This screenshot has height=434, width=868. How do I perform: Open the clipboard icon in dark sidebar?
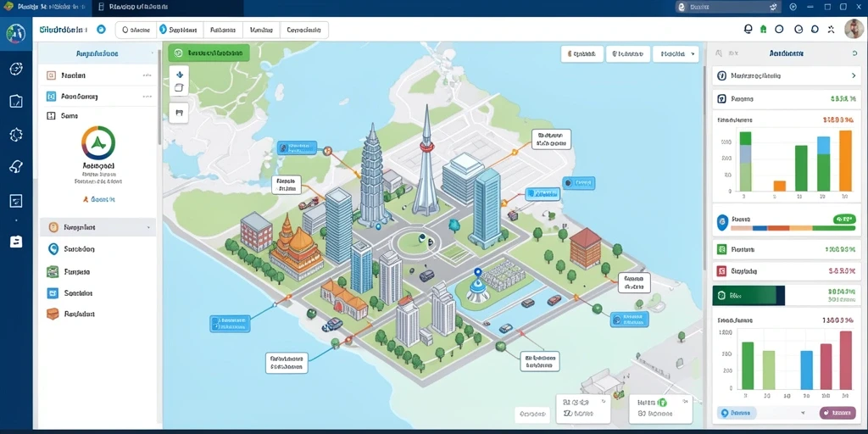pos(16,242)
